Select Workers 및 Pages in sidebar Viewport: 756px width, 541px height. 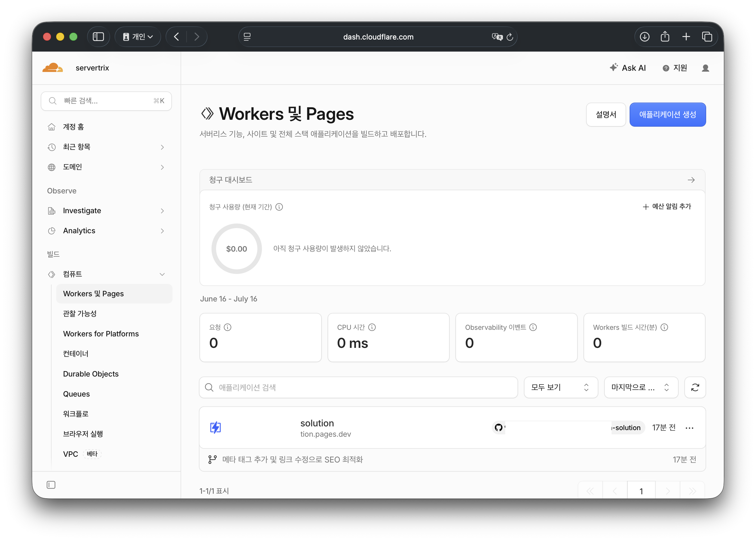coord(114,294)
